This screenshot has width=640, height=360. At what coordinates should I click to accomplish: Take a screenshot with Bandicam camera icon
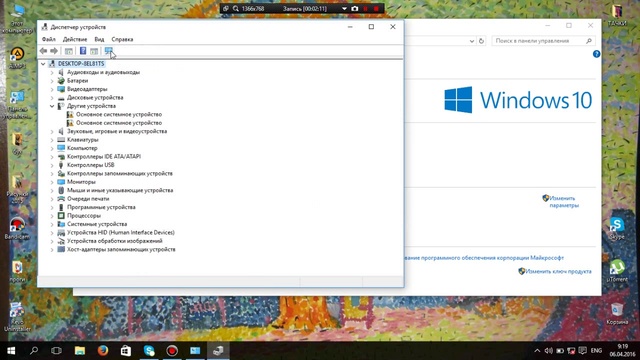[355, 9]
